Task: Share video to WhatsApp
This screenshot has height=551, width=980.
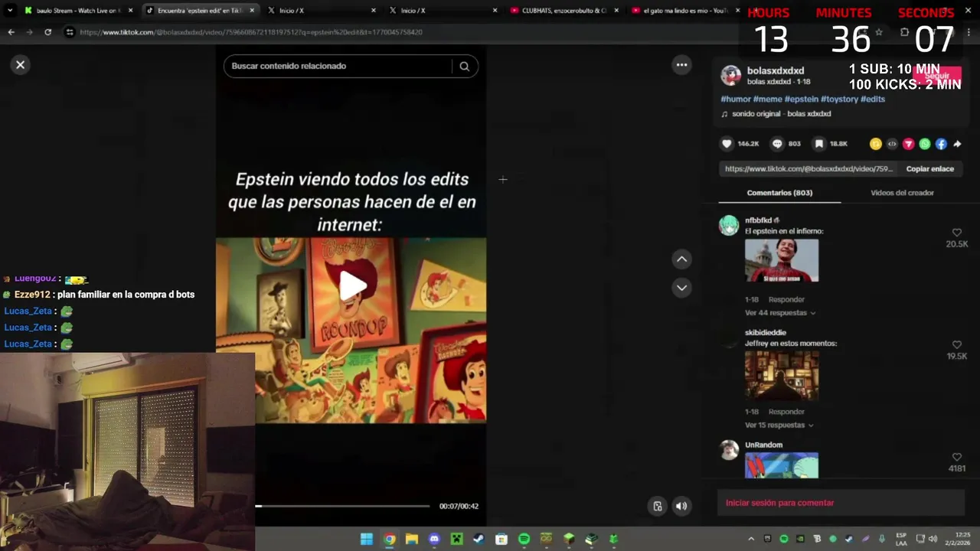Action: 925,144
